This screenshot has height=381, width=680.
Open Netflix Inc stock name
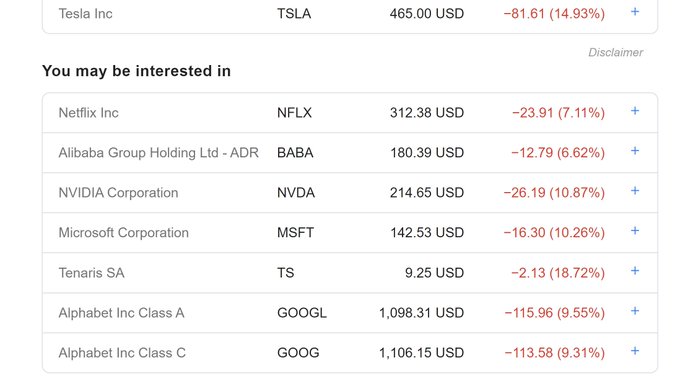(88, 113)
